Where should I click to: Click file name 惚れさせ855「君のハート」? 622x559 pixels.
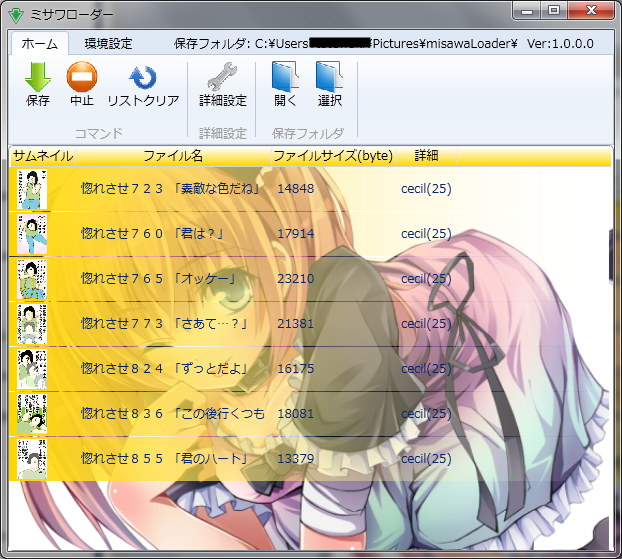(165, 459)
